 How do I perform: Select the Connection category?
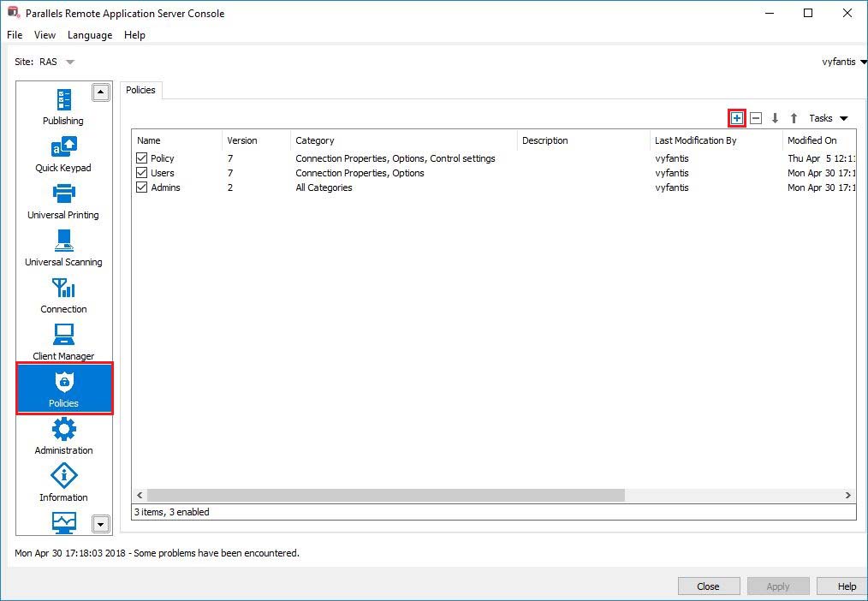pos(63,295)
